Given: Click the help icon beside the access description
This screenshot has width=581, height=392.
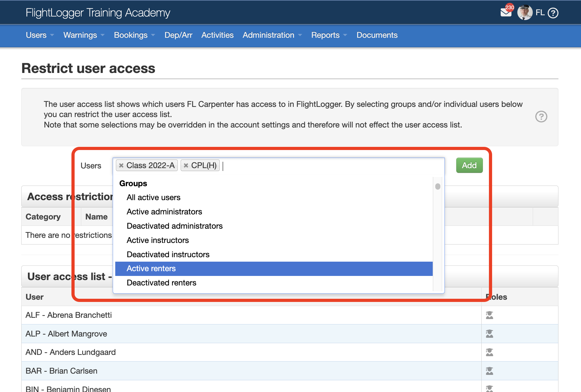Looking at the screenshot, I should click(541, 117).
